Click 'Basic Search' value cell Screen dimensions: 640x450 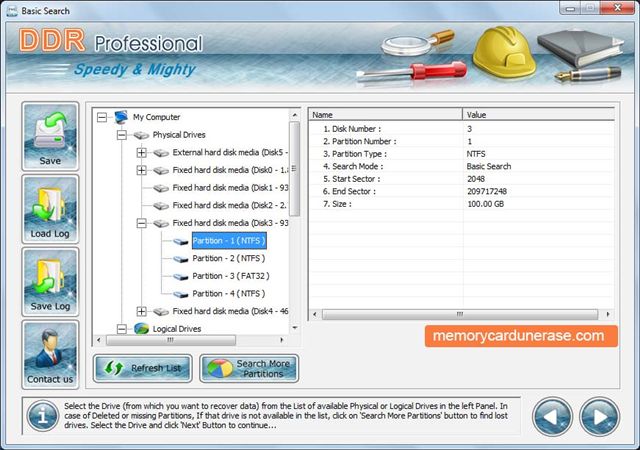pyautogui.click(x=489, y=166)
